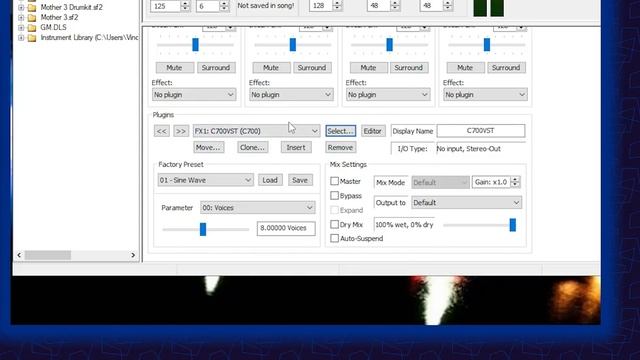
Task: Click the tree panel horizontal scrollbar thumb
Action: [48, 255]
